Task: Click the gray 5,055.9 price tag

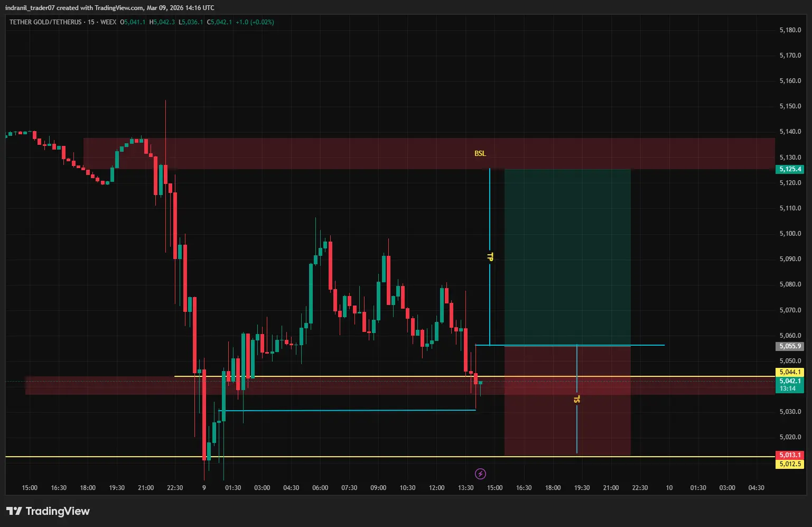Action: pos(789,346)
